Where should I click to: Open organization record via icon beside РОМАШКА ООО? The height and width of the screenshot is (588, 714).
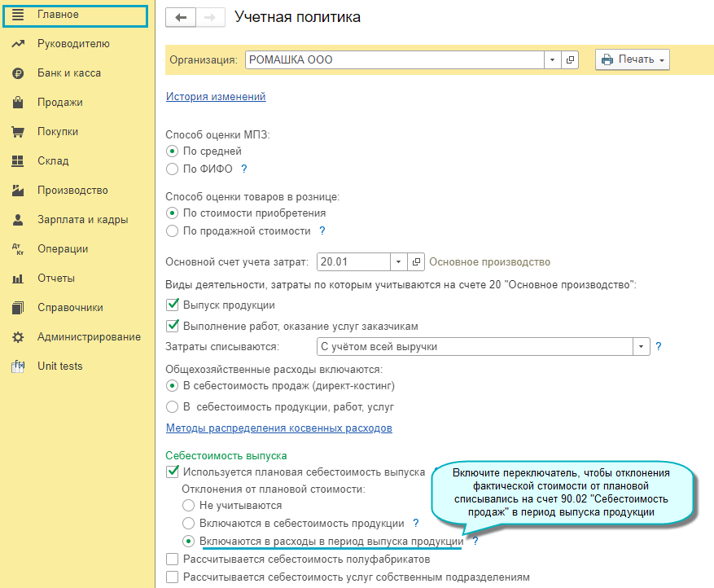570,59
